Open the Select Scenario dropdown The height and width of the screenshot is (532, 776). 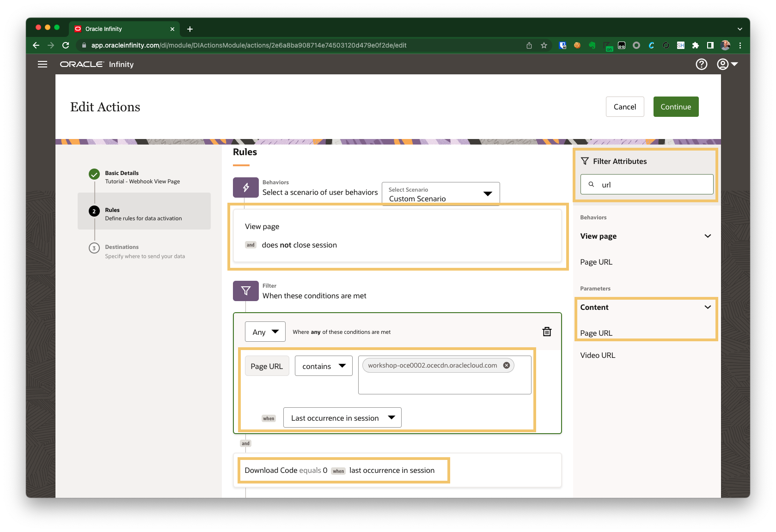(440, 193)
